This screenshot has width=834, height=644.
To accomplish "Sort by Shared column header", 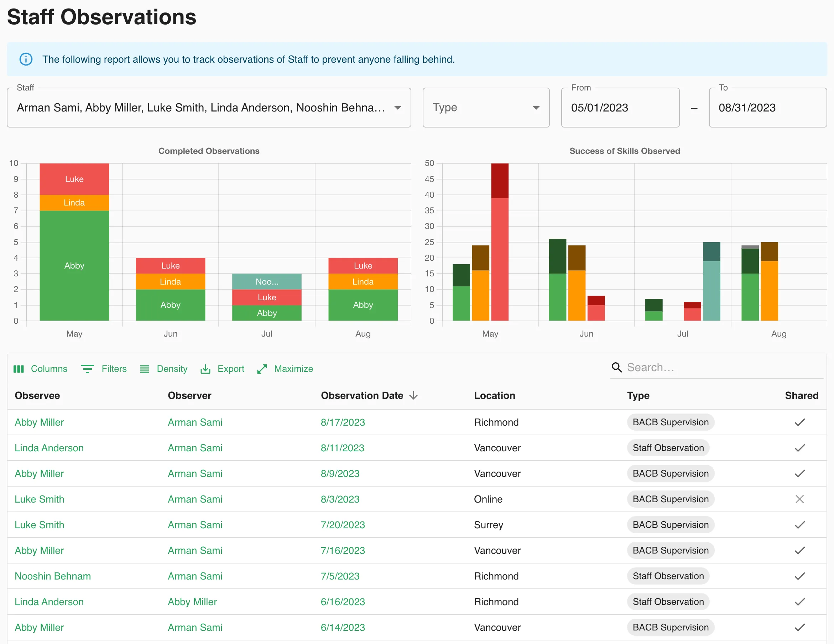I will (802, 396).
